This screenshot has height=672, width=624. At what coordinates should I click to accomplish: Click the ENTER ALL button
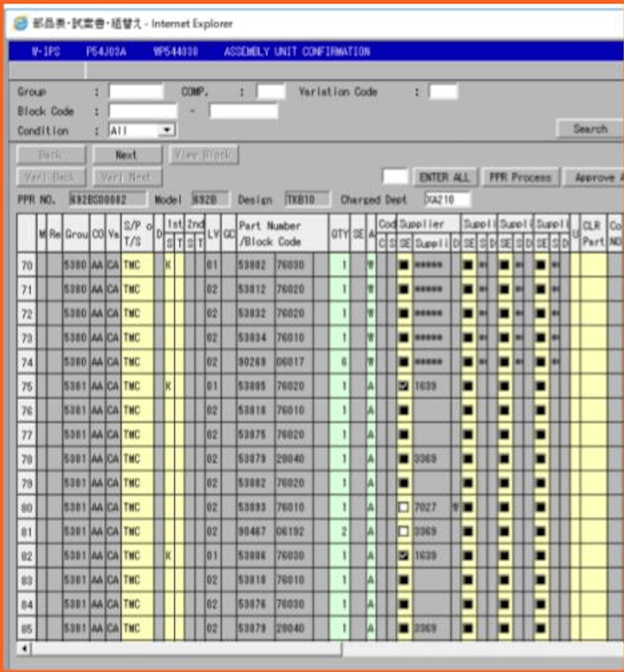444,177
